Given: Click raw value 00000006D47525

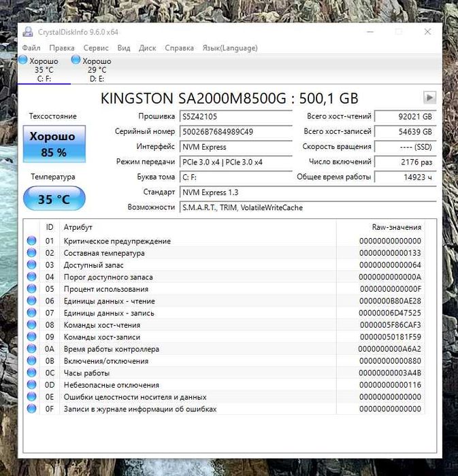Looking at the screenshot, I should point(390,313).
